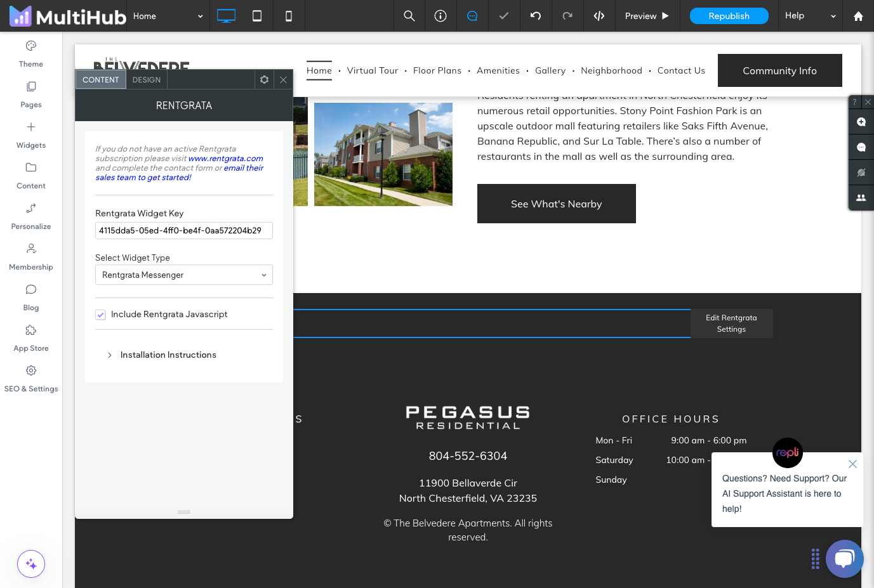Viewport: 874px width, 588px height.
Task: Open App Store in sidebar
Action: (31, 338)
